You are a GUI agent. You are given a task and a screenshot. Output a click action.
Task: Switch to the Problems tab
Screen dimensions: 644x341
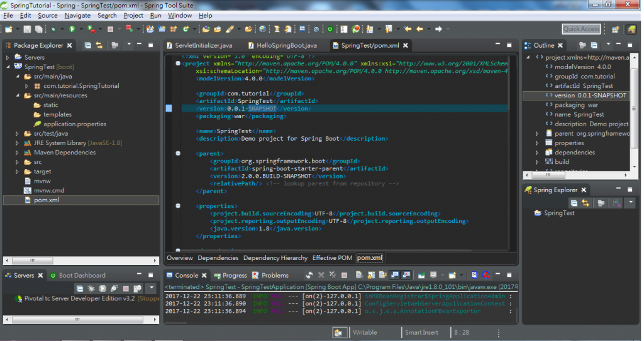coord(270,275)
